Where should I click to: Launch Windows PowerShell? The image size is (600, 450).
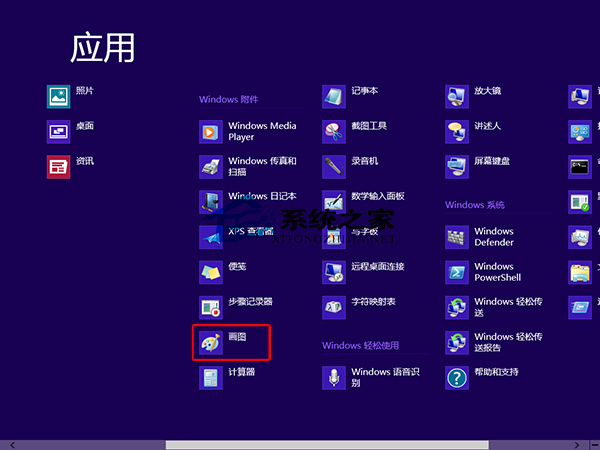click(457, 272)
